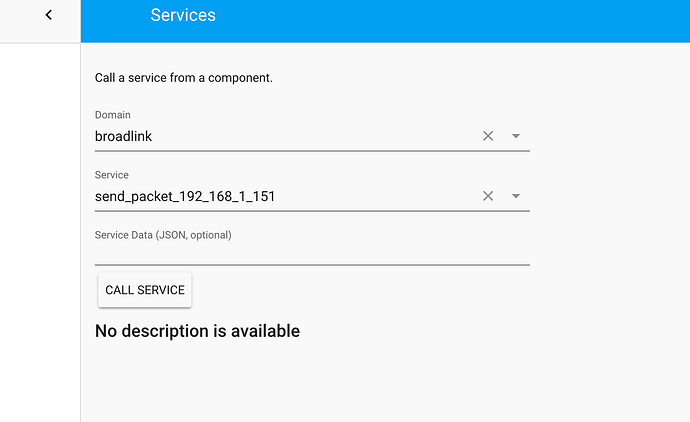Clear the Domain field with its X icon
Screen dimensions: 690x422
tap(488, 136)
